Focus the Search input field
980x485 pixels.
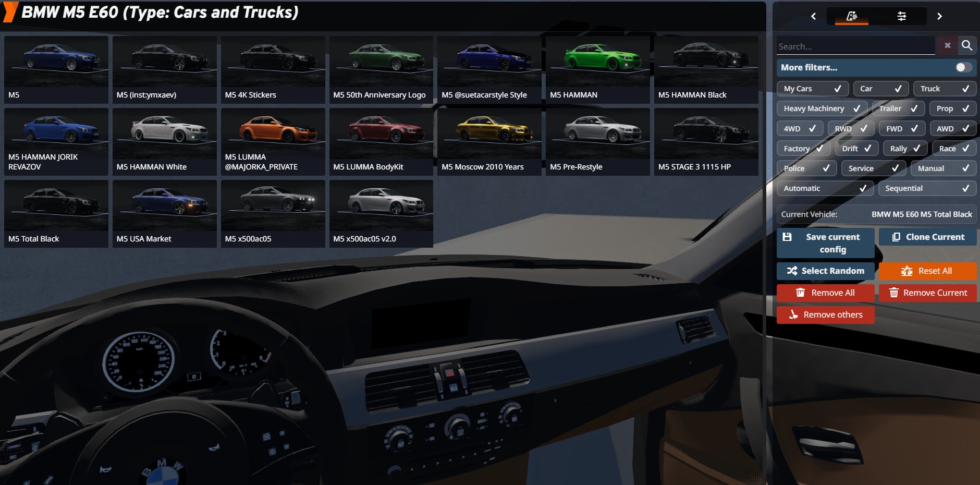pyautogui.click(x=855, y=46)
